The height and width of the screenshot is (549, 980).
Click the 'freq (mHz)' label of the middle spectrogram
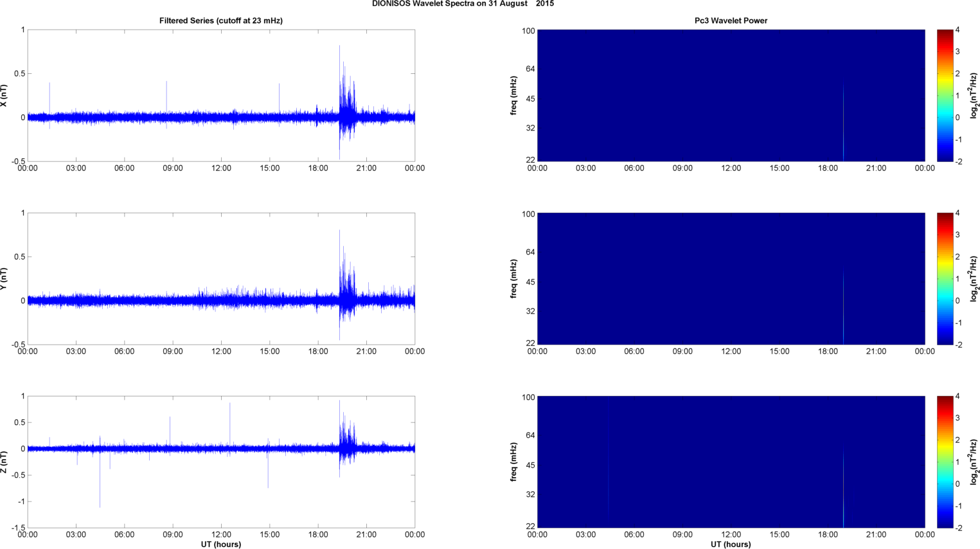[x=514, y=279]
